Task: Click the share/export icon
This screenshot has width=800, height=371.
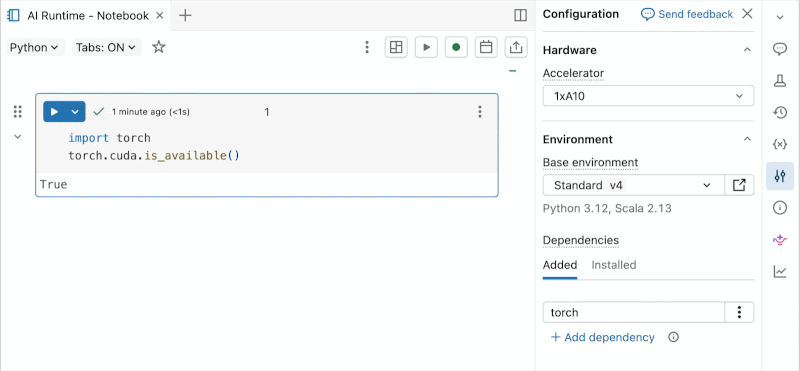Action: point(516,47)
